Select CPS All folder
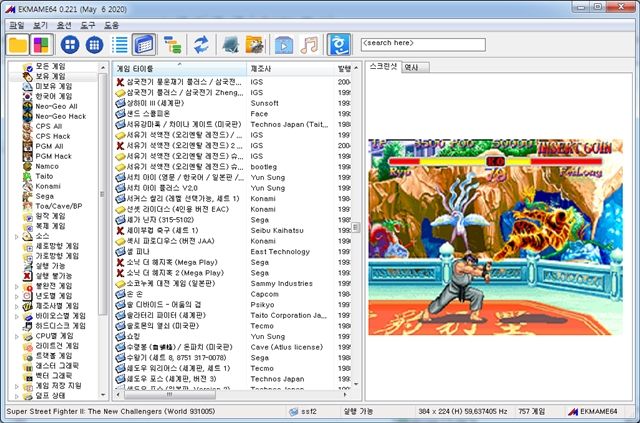This screenshot has width=640, height=423. click(x=49, y=126)
